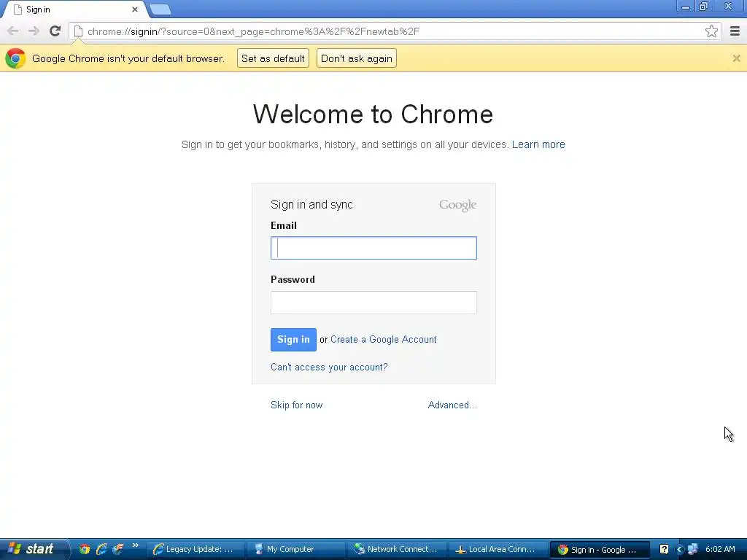Screen dimensions: 747x560
Task: Close the Chrome window
Action: [x=729, y=7]
